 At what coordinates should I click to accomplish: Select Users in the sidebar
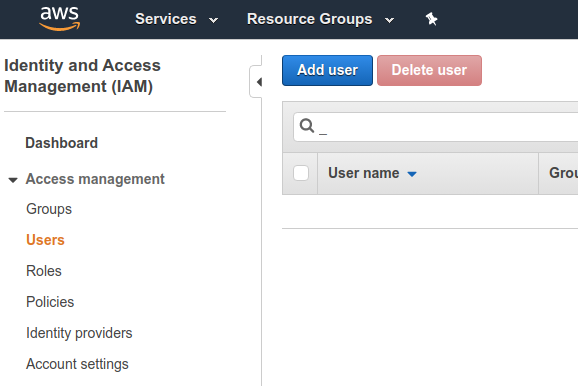[x=45, y=240]
